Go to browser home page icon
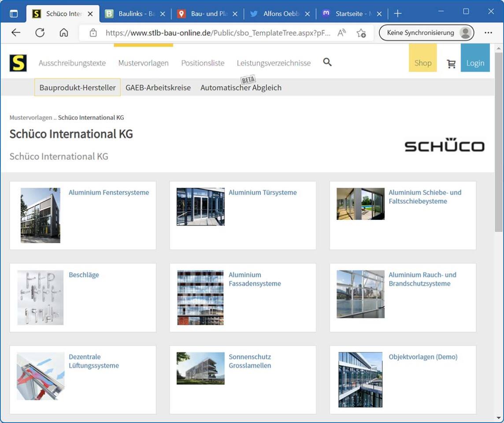This screenshot has height=423, width=504. point(63,33)
